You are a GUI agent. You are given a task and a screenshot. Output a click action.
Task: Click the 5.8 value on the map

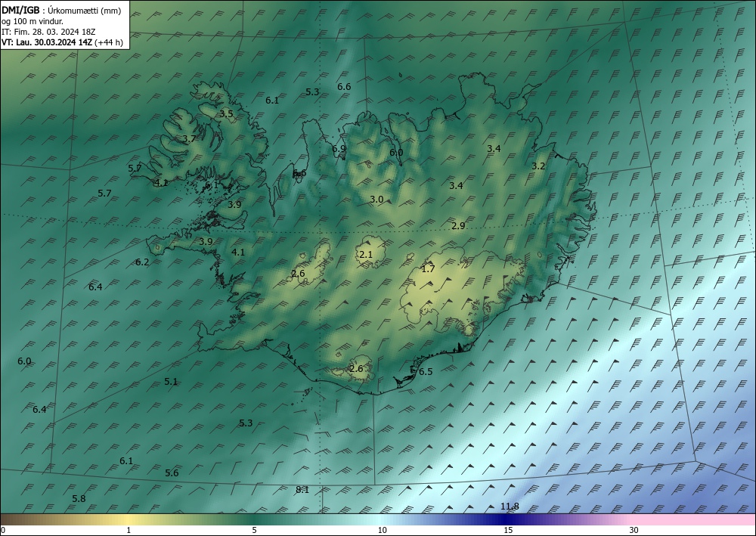click(79, 499)
